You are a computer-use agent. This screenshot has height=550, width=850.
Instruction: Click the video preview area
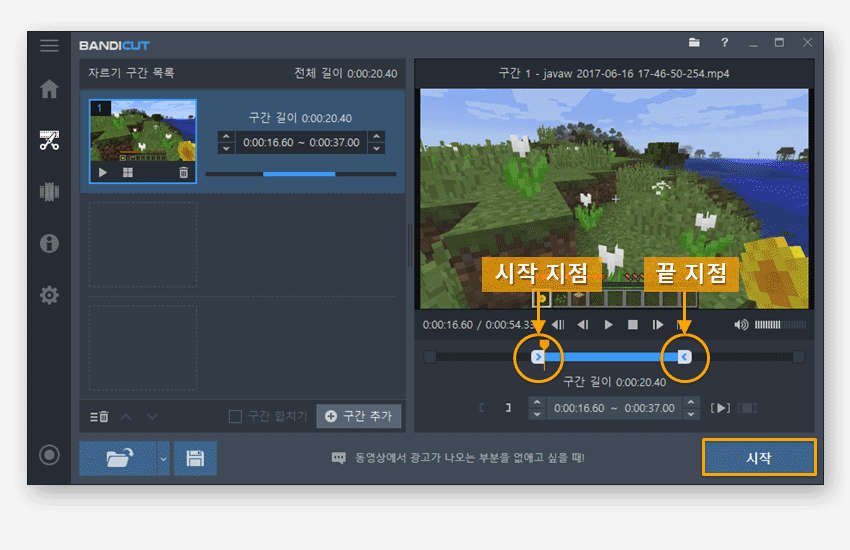(x=614, y=199)
